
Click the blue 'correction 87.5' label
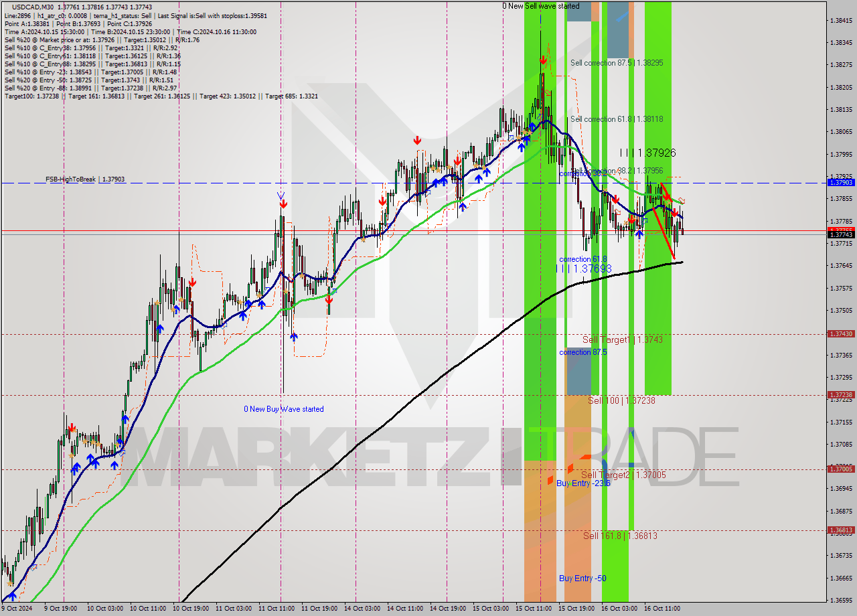[x=583, y=352]
